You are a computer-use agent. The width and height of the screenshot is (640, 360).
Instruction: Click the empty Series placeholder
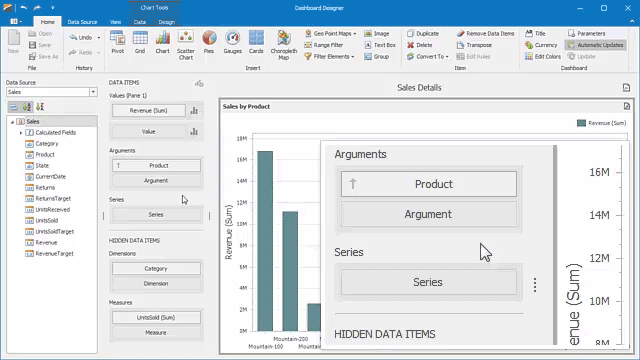tap(156, 215)
